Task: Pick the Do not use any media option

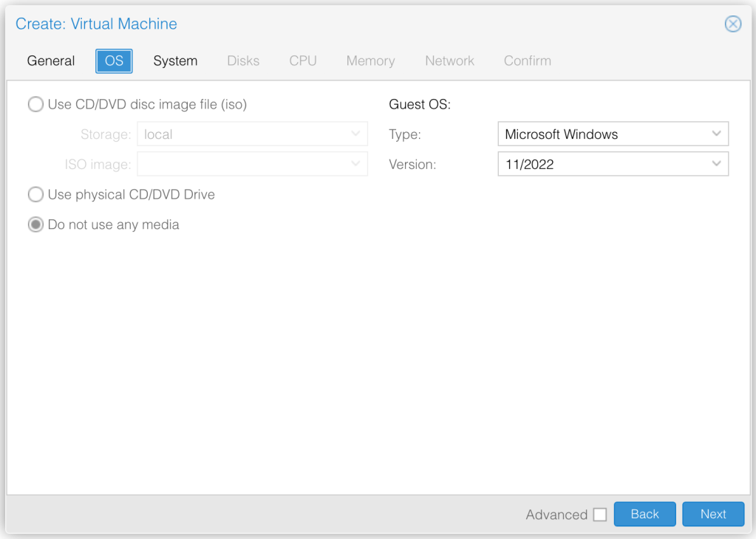Action: (x=35, y=225)
